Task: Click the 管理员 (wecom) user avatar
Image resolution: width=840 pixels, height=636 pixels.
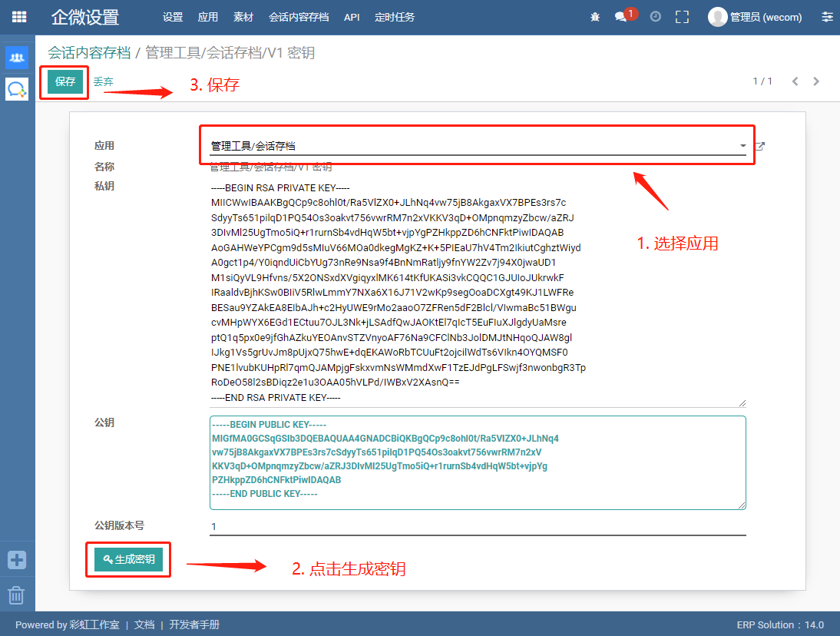Action: click(717, 17)
